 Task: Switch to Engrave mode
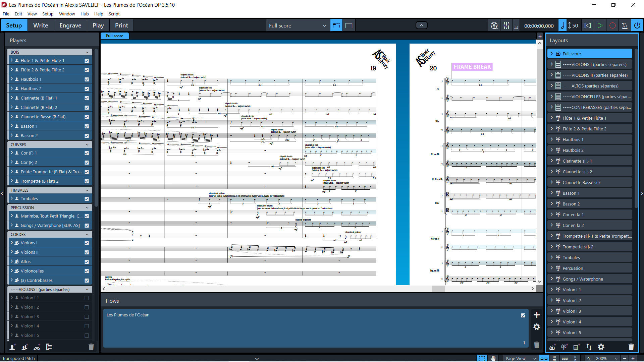point(70,25)
